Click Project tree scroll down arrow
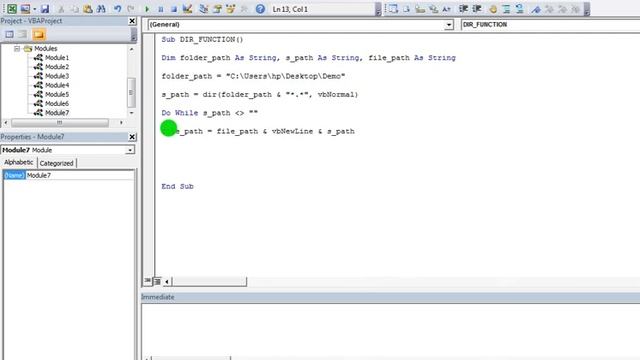The height and width of the screenshot is (360, 640). pos(131,113)
